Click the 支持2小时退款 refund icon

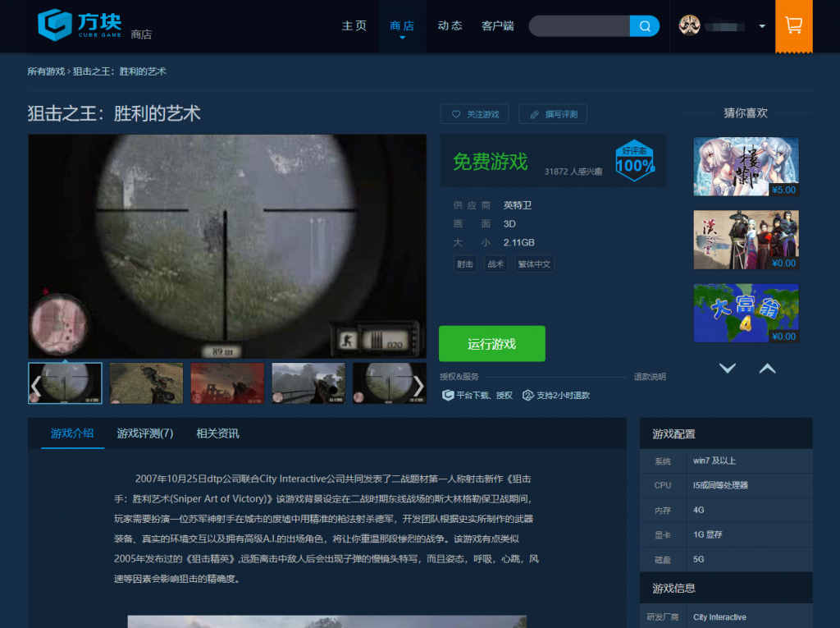click(527, 395)
